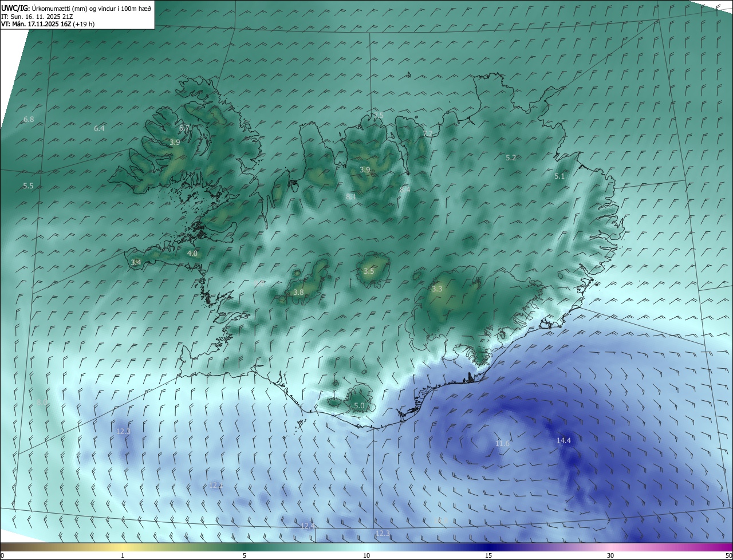Click the 15 tick label on the color scale
The height and width of the screenshot is (560, 733).
point(488,555)
